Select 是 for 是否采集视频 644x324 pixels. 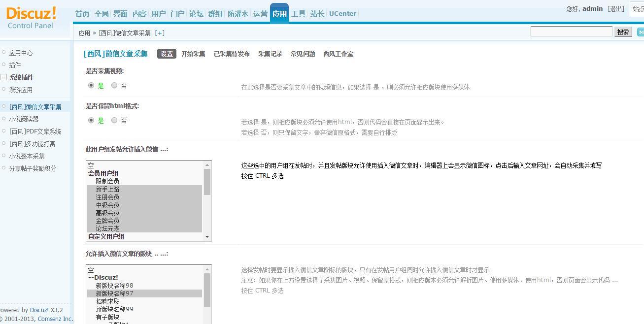[91, 85]
